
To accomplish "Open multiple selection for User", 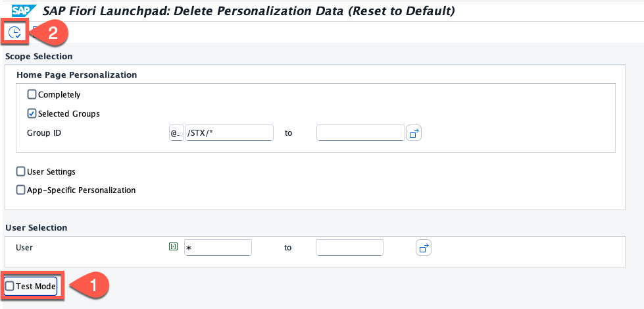I will click(424, 248).
